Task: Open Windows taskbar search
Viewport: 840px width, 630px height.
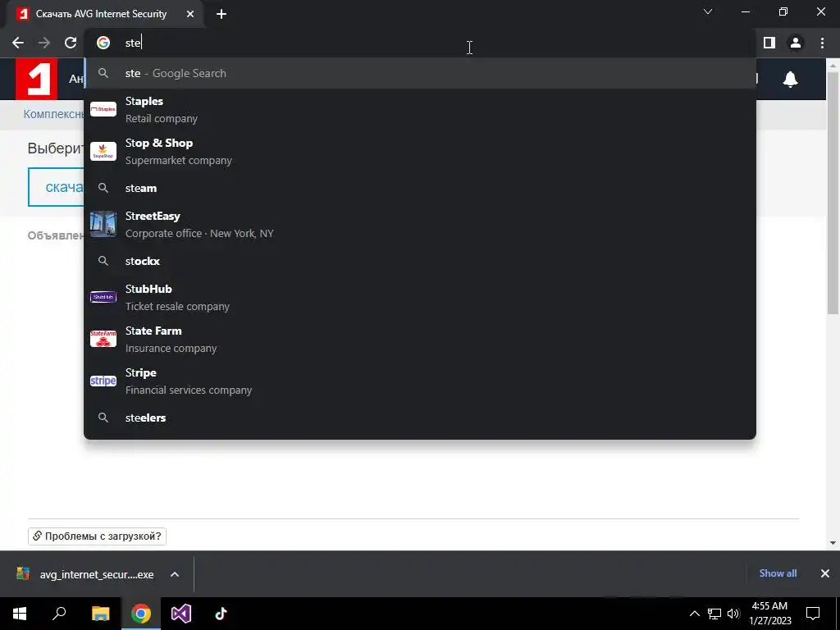Action: click(59, 614)
